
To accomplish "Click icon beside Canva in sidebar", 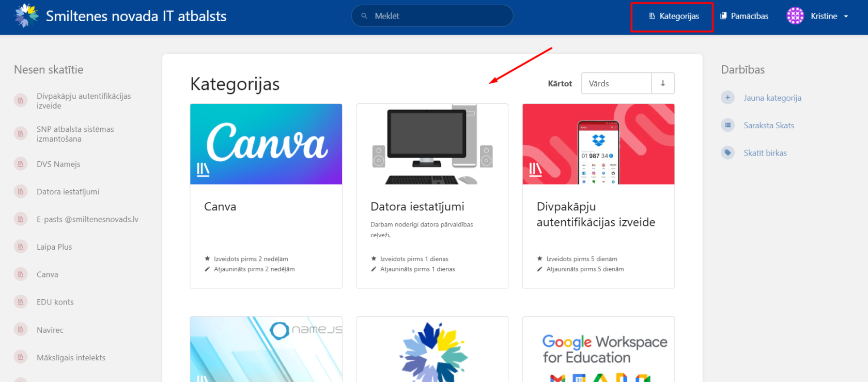I will 21,274.
